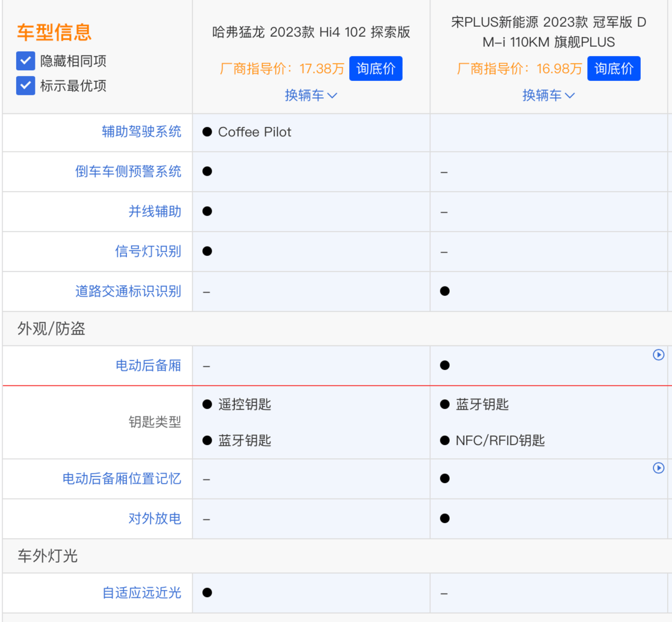
Task: Click the 钥匙类型 row label
Action: [x=155, y=422]
